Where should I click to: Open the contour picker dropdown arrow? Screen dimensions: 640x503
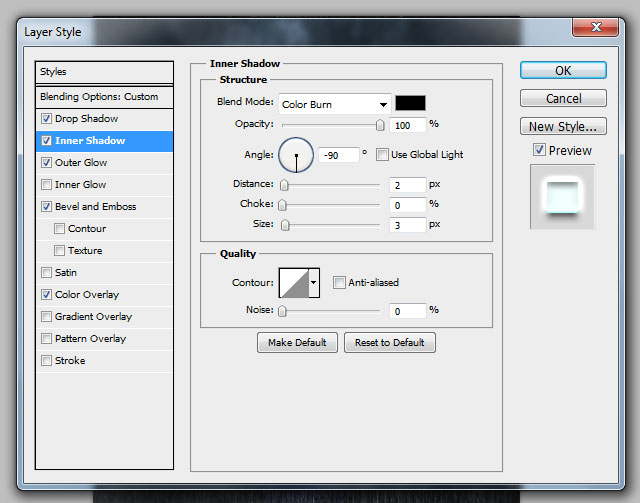pyautogui.click(x=314, y=283)
